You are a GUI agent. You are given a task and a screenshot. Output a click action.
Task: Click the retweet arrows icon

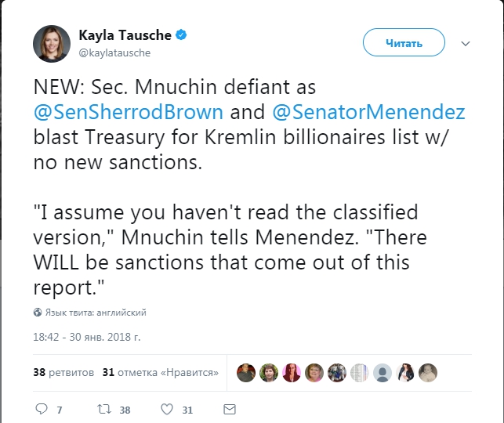coord(103,409)
